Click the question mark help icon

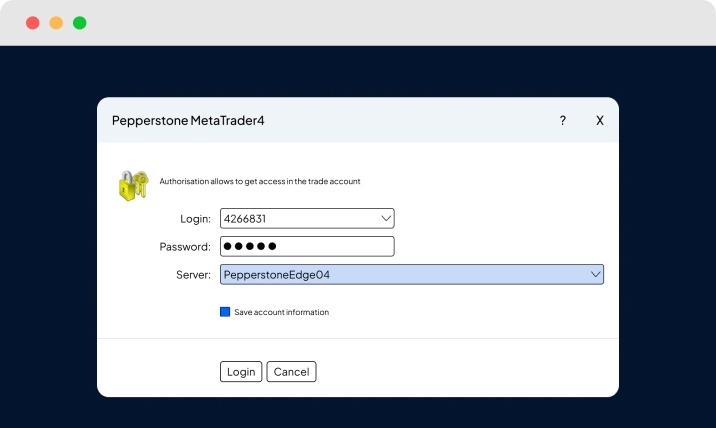pos(562,120)
